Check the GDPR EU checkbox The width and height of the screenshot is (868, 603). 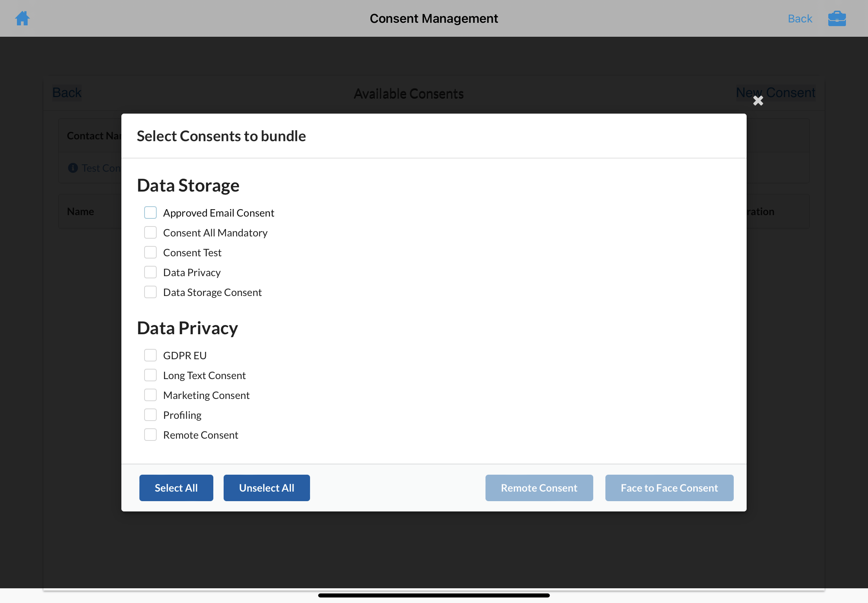tap(150, 356)
